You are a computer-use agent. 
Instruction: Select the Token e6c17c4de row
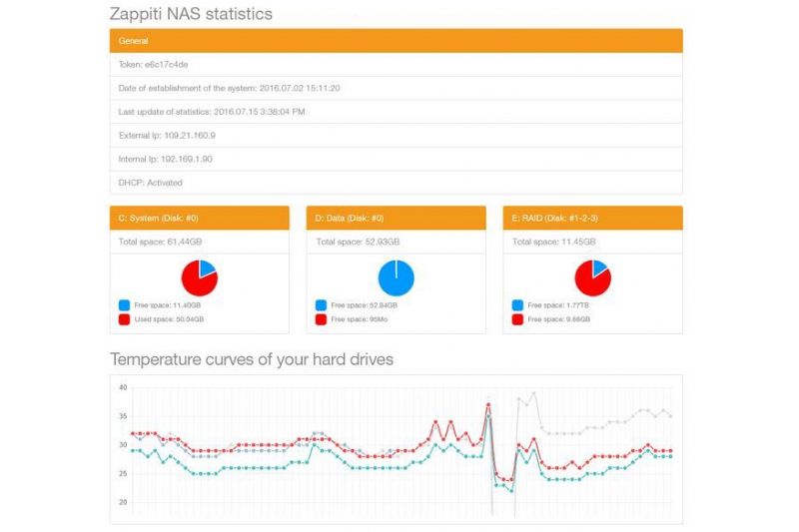396,65
